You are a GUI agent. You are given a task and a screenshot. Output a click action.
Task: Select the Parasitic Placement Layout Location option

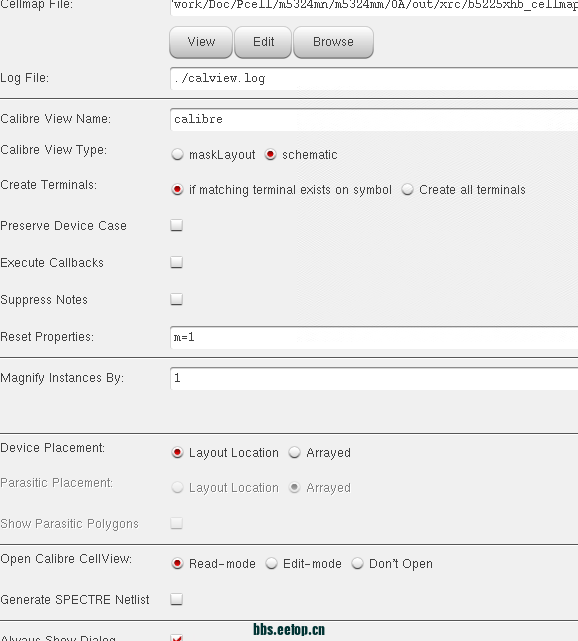tap(177, 488)
